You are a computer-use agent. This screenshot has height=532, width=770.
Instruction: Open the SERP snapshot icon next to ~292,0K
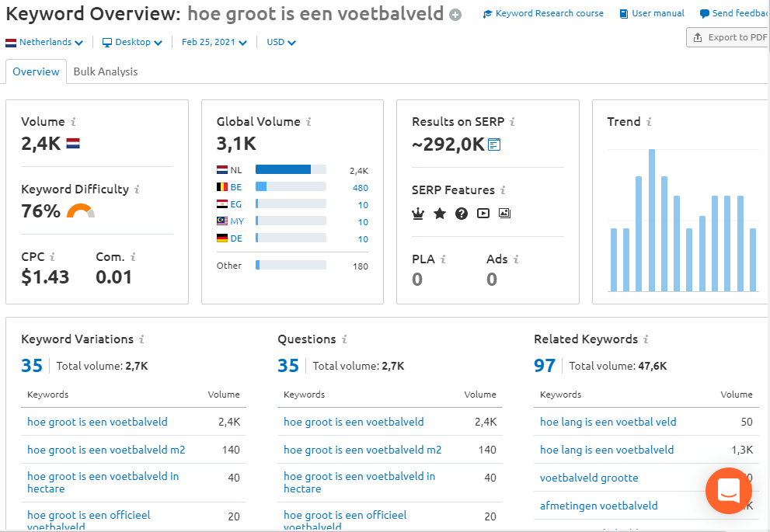tap(494, 144)
